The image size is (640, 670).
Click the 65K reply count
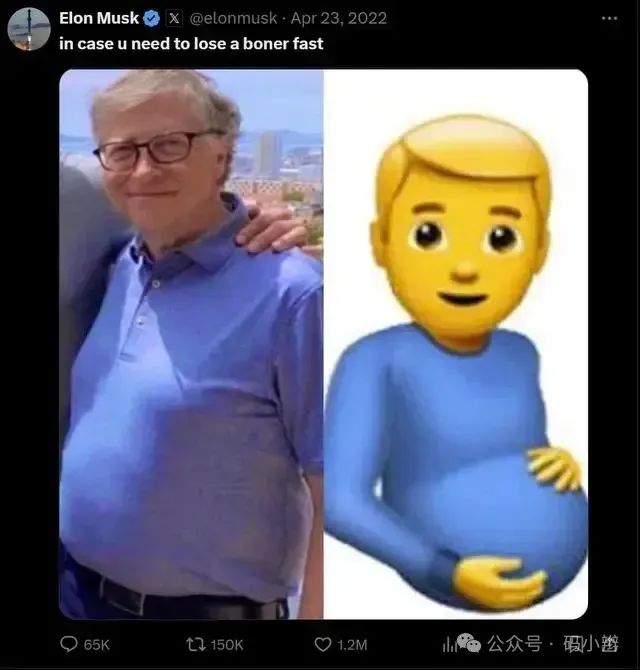tap(97, 645)
